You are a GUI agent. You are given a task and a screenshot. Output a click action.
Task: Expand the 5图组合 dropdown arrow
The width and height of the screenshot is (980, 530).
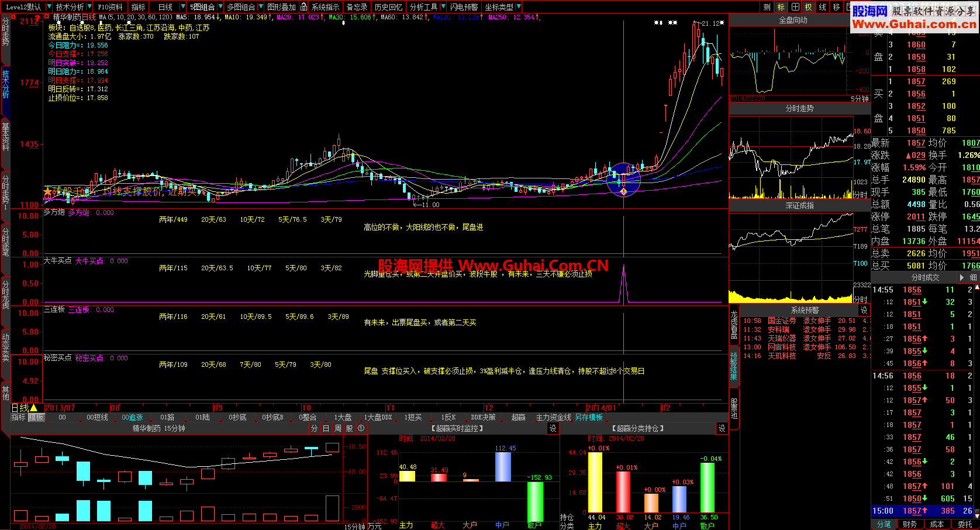(x=220, y=7)
